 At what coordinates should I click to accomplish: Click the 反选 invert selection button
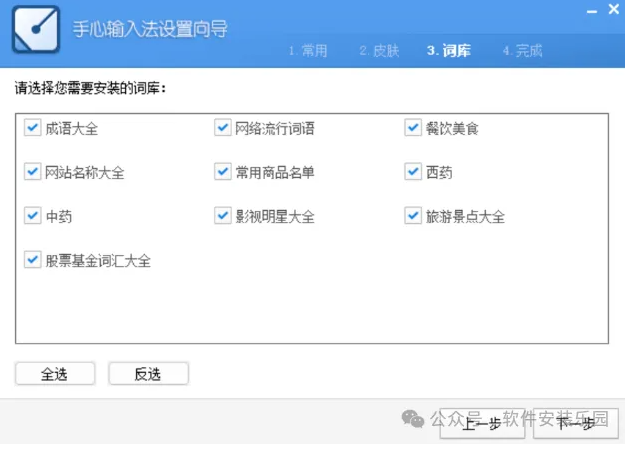148,374
